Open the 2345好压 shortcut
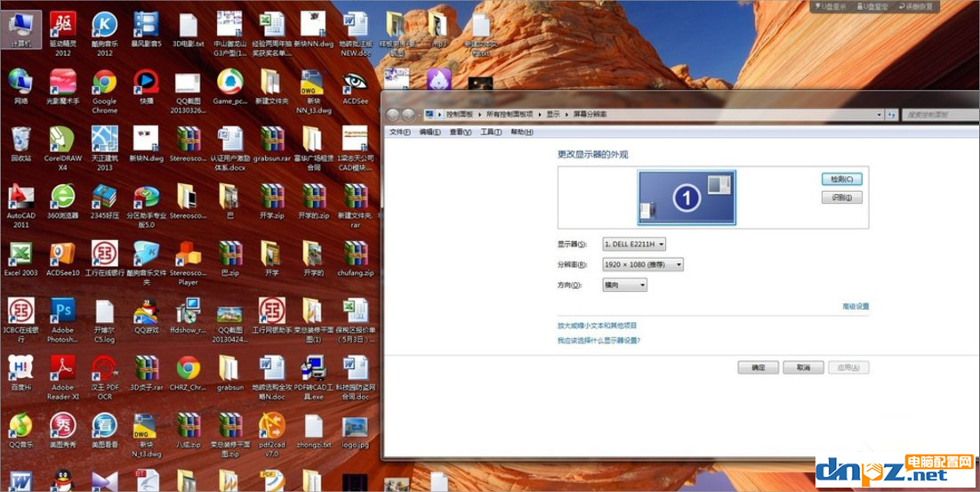The width and height of the screenshot is (980, 492). [105, 201]
